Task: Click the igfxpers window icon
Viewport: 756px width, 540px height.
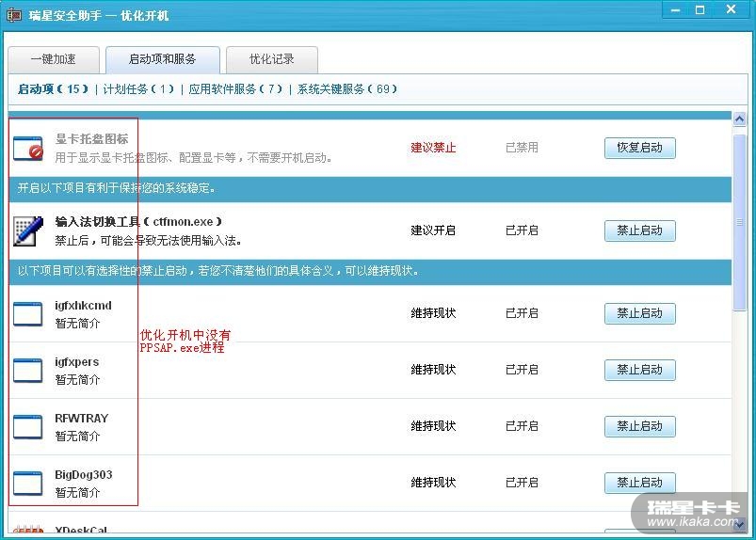Action: click(x=28, y=371)
